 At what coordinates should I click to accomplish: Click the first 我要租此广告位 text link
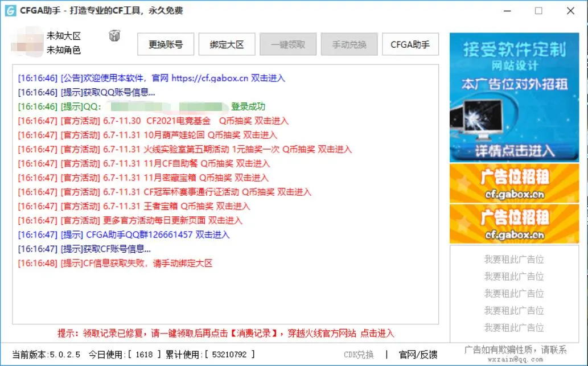tap(514, 260)
